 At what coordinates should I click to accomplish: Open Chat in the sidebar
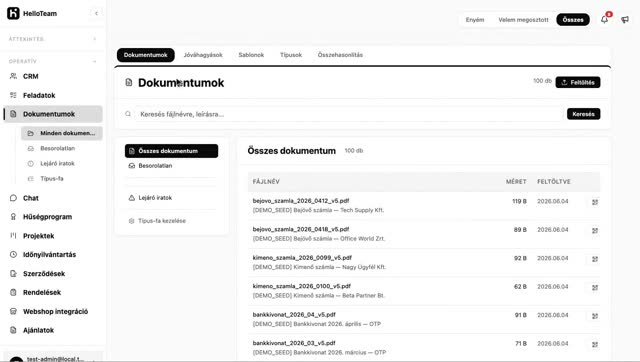click(53, 198)
